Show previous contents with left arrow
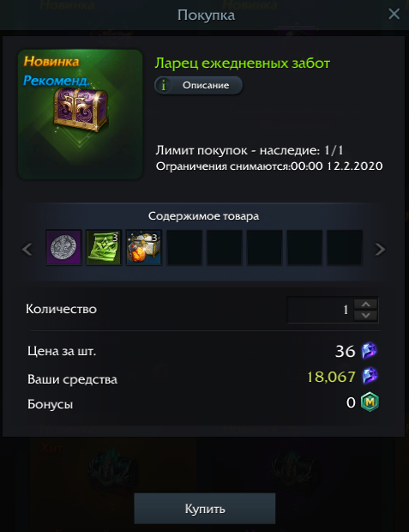The height and width of the screenshot is (532, 409). pos(27,249)
